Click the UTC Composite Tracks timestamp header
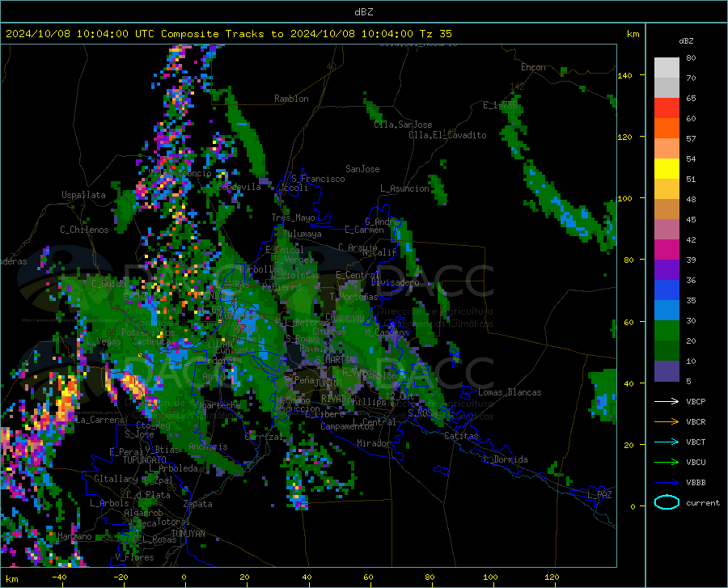The image size is (728, 588). [228, 34]
